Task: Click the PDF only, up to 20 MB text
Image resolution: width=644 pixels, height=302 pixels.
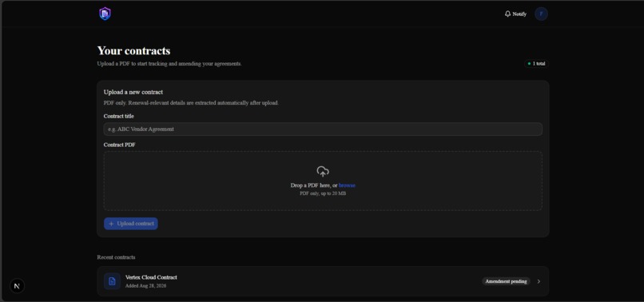Action: tap(323, 193)
